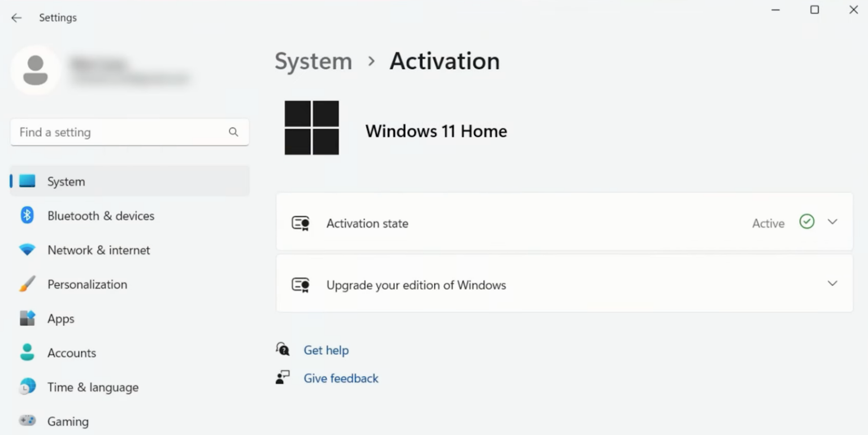Image resolution: width=868 pixels, height=435 pixels.
Task: Click the Time & language clock icon
Action: click(27, 387)
